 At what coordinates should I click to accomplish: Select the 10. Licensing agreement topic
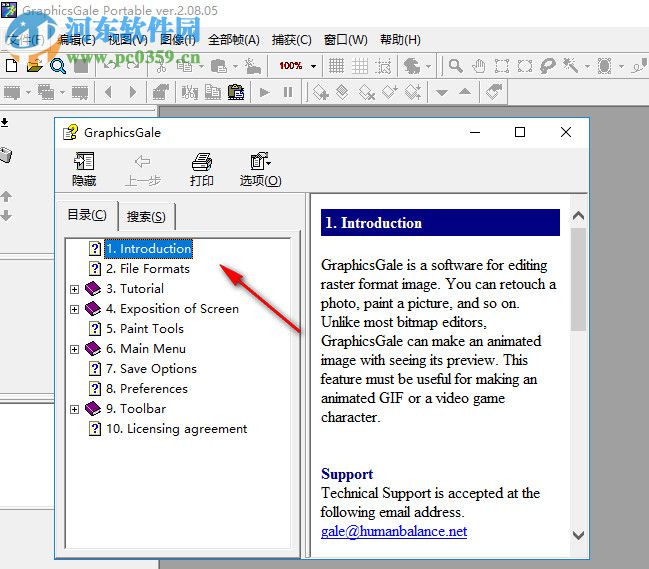176,429
